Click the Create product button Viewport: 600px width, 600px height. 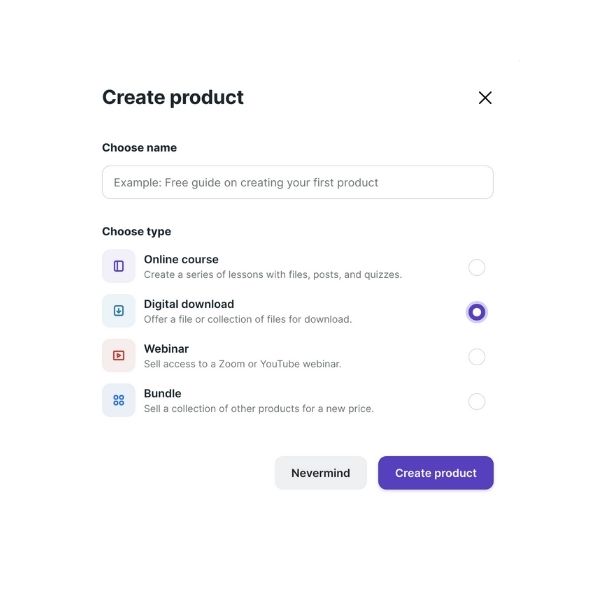coord(435,473)
